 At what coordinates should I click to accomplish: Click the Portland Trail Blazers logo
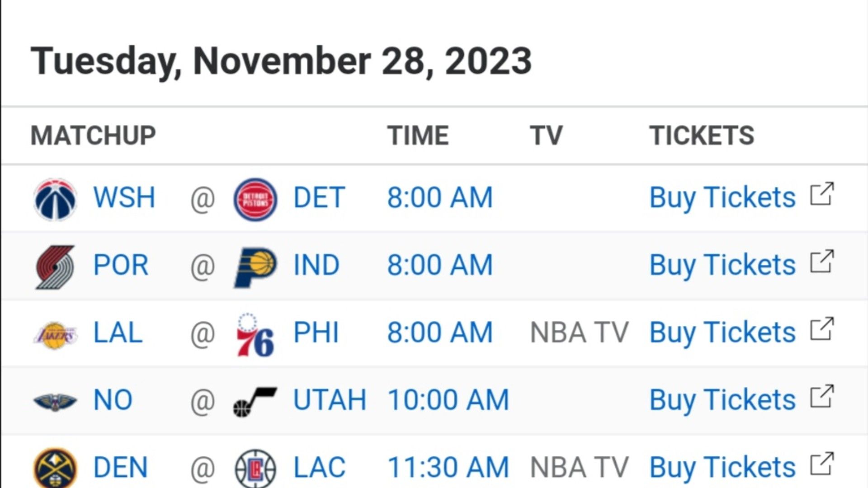pos(55,267)
